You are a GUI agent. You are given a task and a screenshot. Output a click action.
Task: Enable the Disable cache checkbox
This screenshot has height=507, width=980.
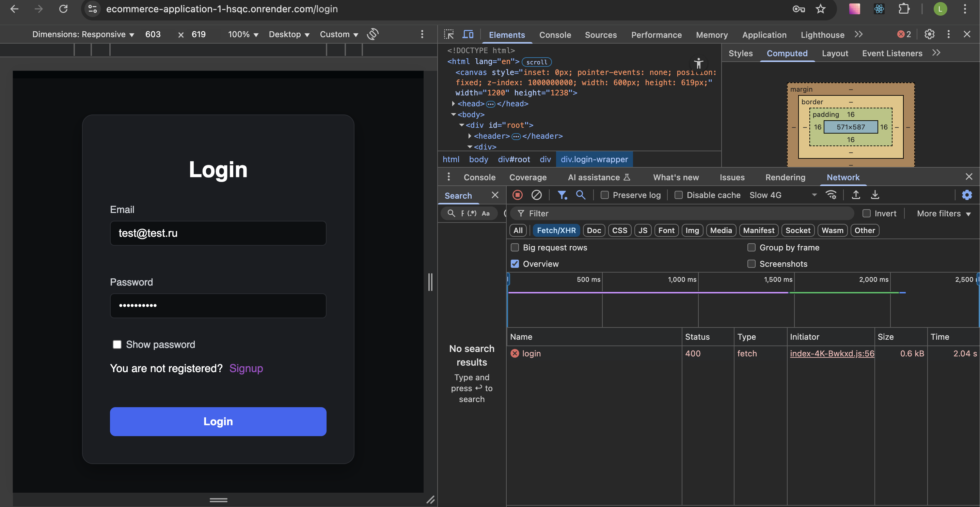click(x=678, y=195)
